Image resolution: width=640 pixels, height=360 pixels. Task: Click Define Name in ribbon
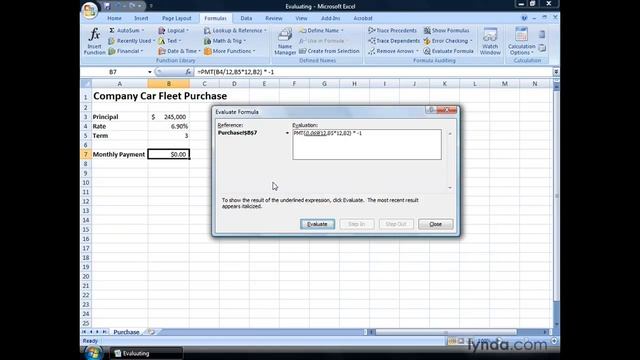point(321,31)
